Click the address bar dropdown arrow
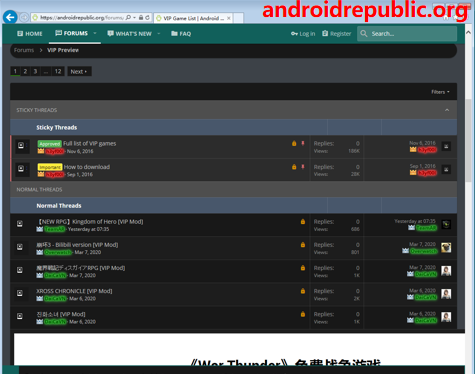This screenshot has width=476, height=374. coord(134,17)
